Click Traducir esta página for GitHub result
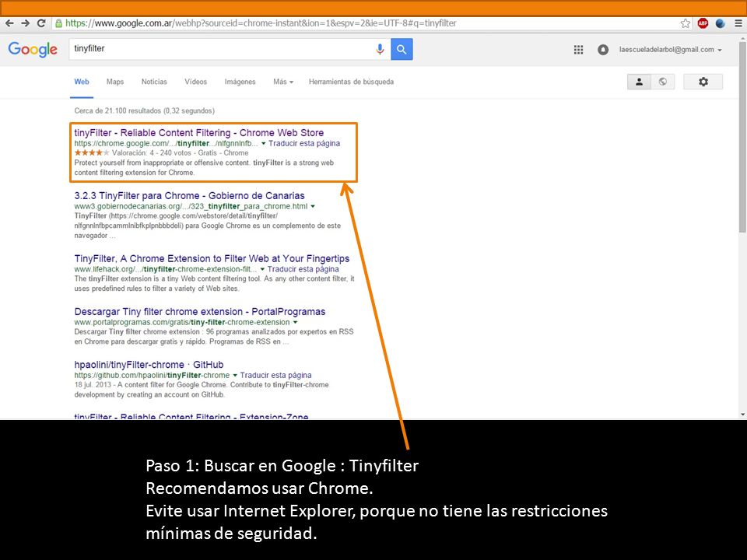Image resolution: width=747 pixels, height=560 pixels. (275, 375)
